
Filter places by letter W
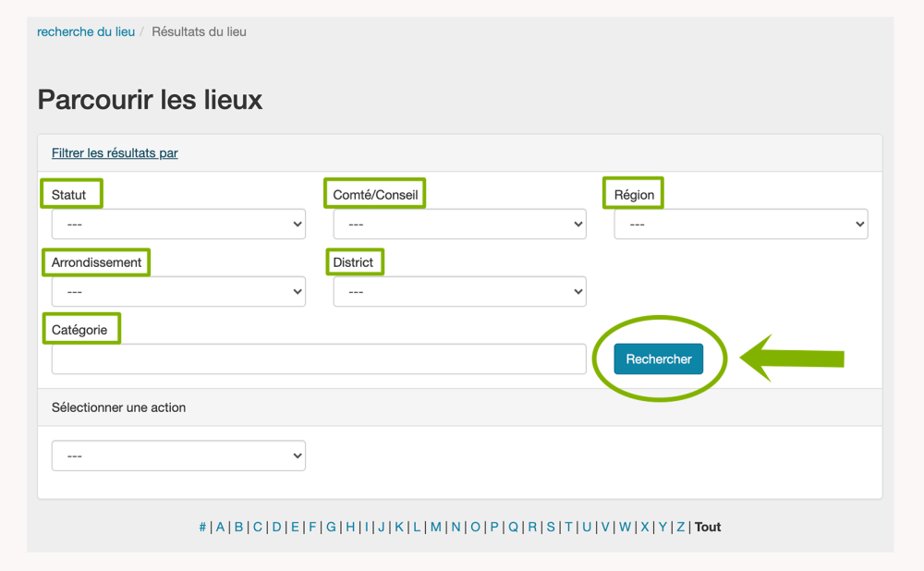point(625,527)
